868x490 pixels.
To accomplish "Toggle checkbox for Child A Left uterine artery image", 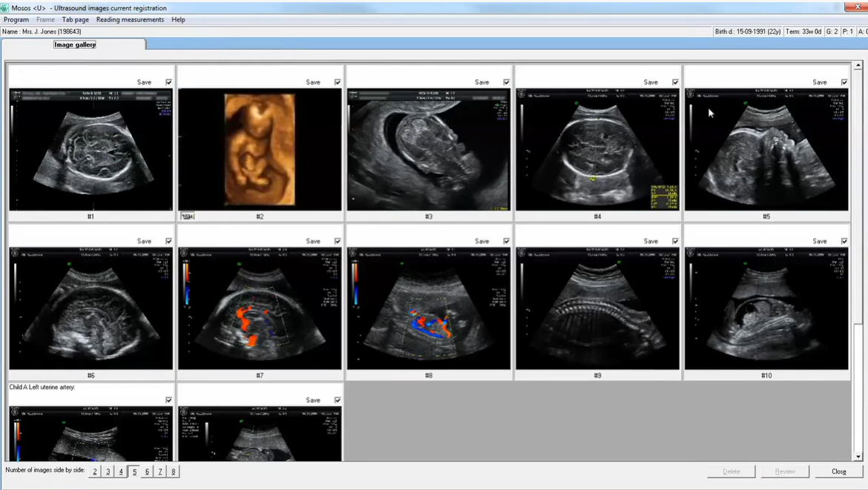I will click(x=169, y=400).
